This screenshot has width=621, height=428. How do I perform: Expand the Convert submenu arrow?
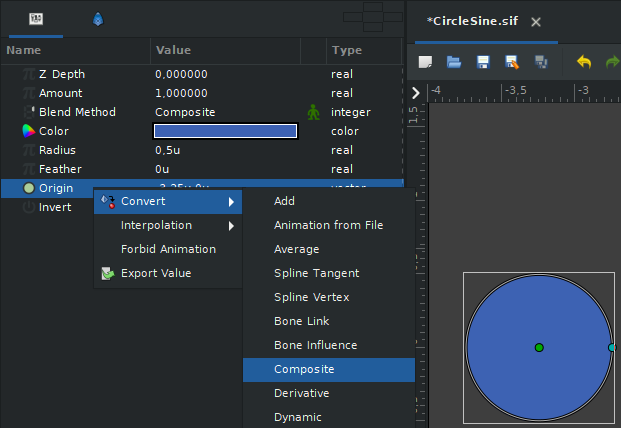231,202
